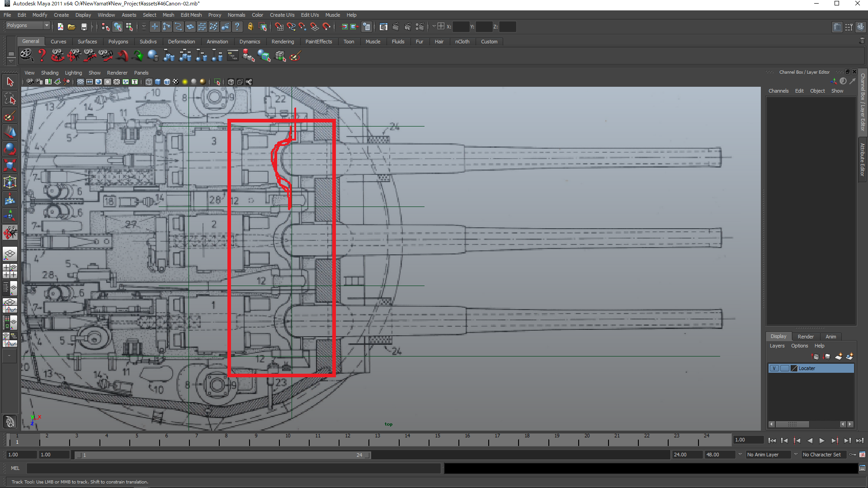Toggle display type box of Locater layer
This screenshot has height=488, width=868.
tap(784, 368)
